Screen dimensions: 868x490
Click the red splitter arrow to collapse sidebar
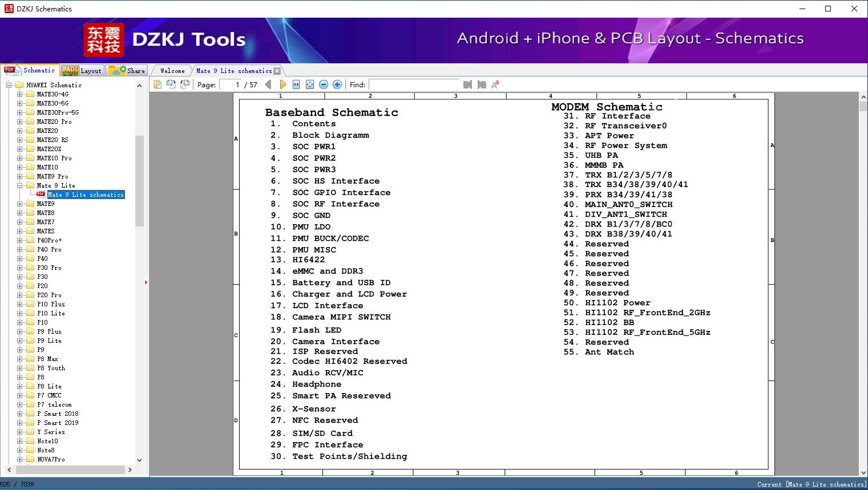[x=146, y=282]
